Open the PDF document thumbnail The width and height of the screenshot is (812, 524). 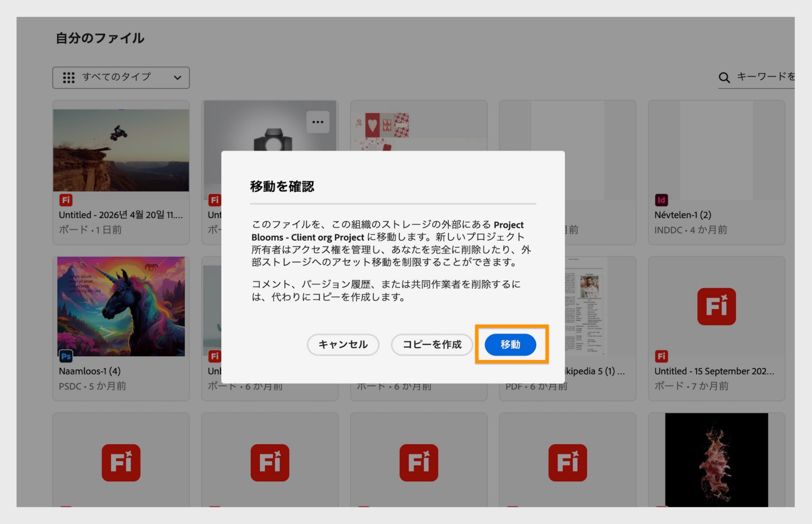[586, 306]
